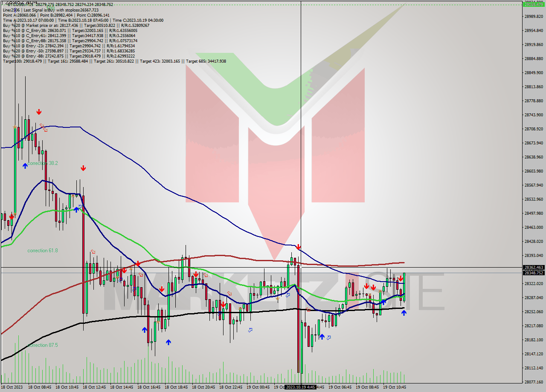Click the 18 Oct 16:45 time label

point(148,387)
